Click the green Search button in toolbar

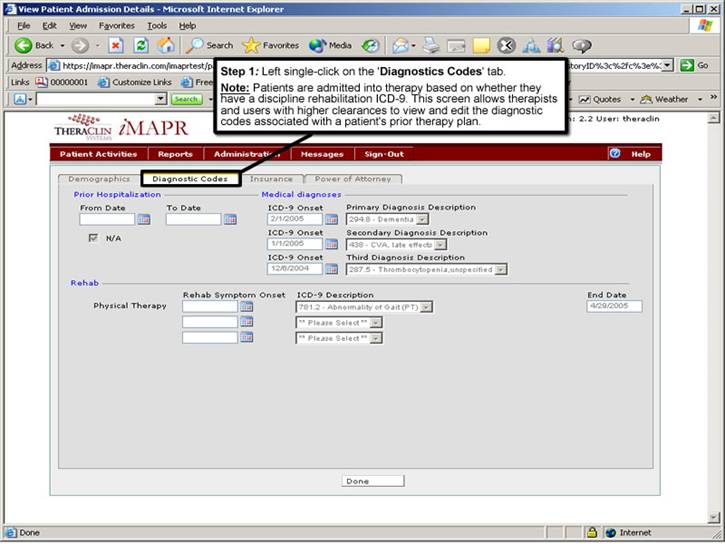pyautogui.click(x=186, y=99)
